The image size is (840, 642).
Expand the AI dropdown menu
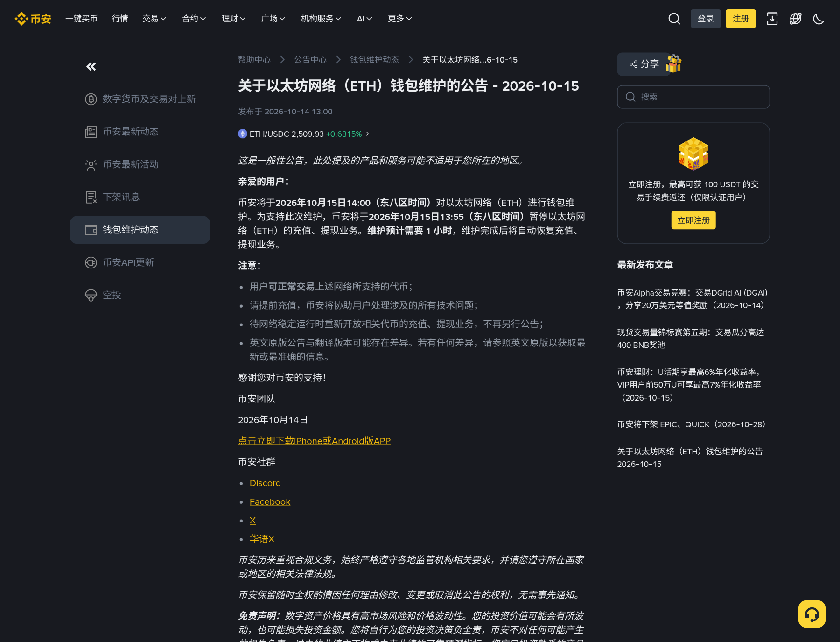click(x=364, y=19)
